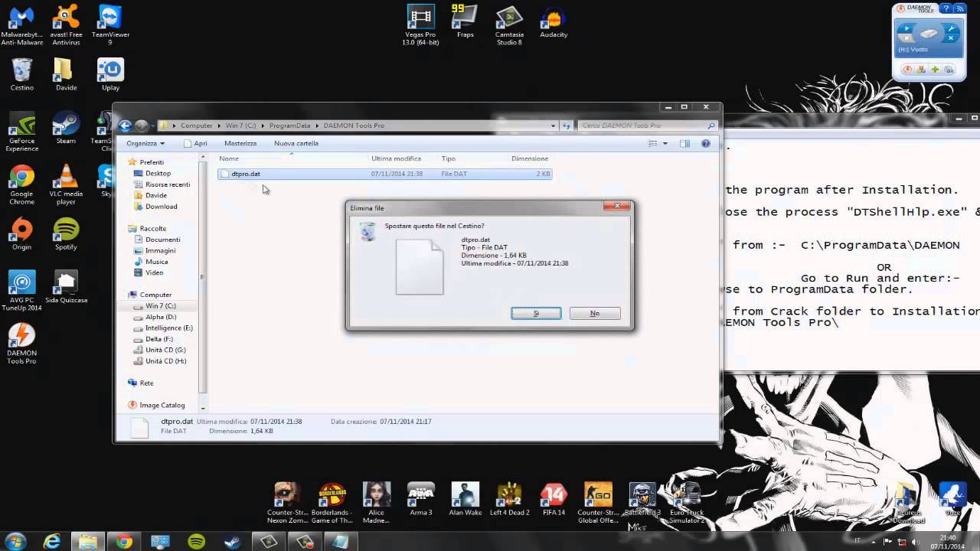Open the Audacity desktop icon
The width and height of the screenshot is (980, 551).
pyautogui.click(x=554, y=21)
